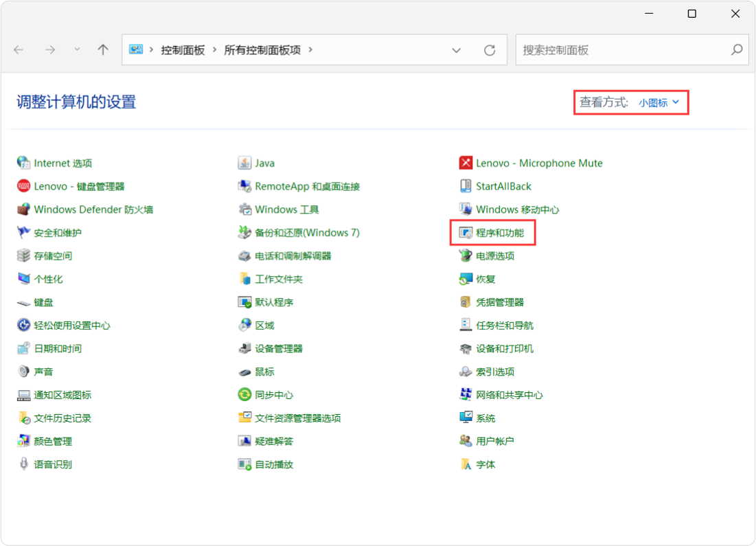756x546 pixels.
Task: Open the 索引选项 link
Action: 495,372
